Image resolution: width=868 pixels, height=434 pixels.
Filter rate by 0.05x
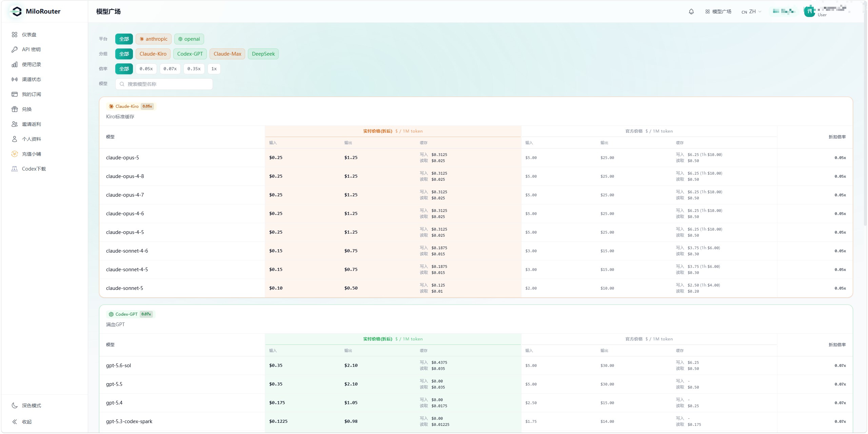(x=146, y=69)
